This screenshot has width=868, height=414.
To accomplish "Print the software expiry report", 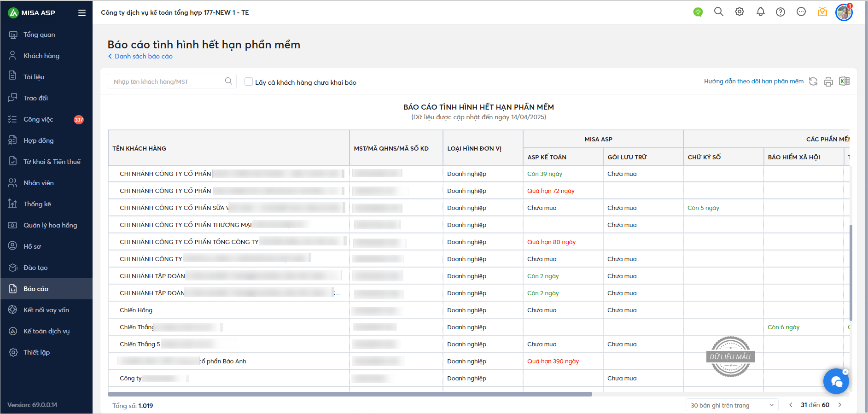I will [828, 82].
